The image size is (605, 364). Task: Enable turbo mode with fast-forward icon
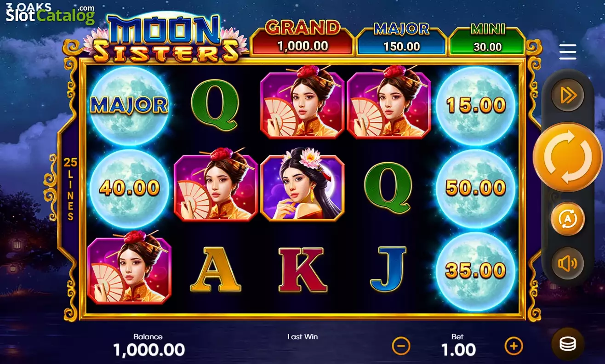(567, 95)
